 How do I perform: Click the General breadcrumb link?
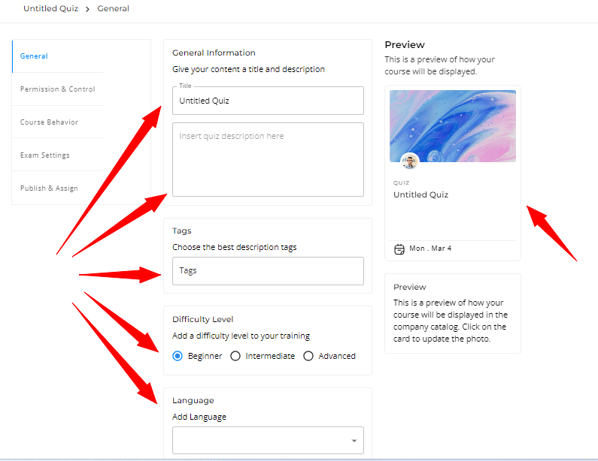(x=113, y=8)
